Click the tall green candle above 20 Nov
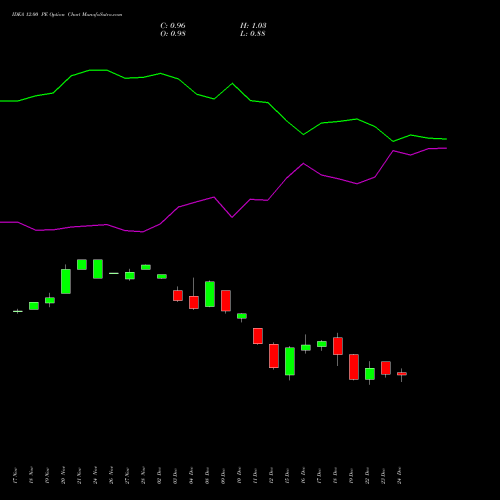Viewport: 500px width, 500px height. (66, 281)
